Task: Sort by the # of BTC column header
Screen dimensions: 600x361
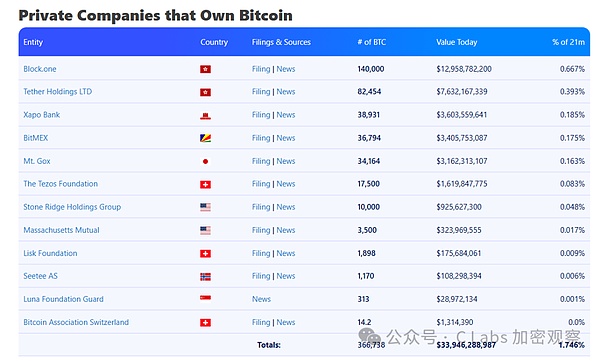Action: [372, 42]
